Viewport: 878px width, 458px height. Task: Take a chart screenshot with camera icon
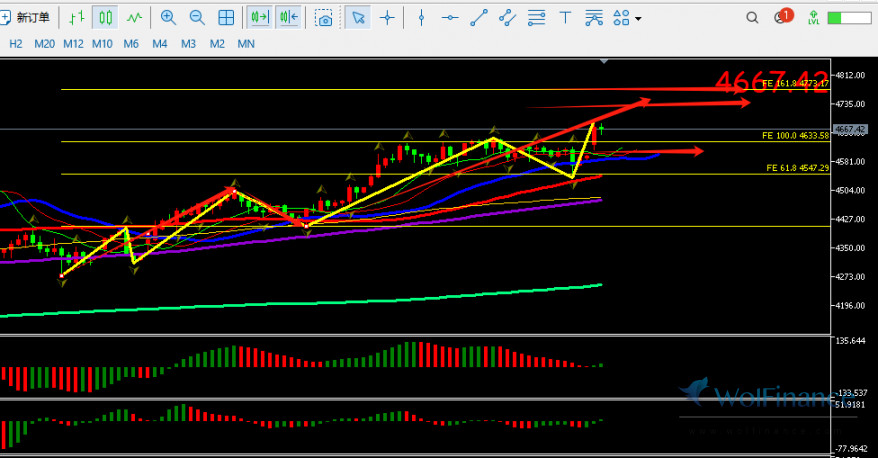tap(324, 18)
